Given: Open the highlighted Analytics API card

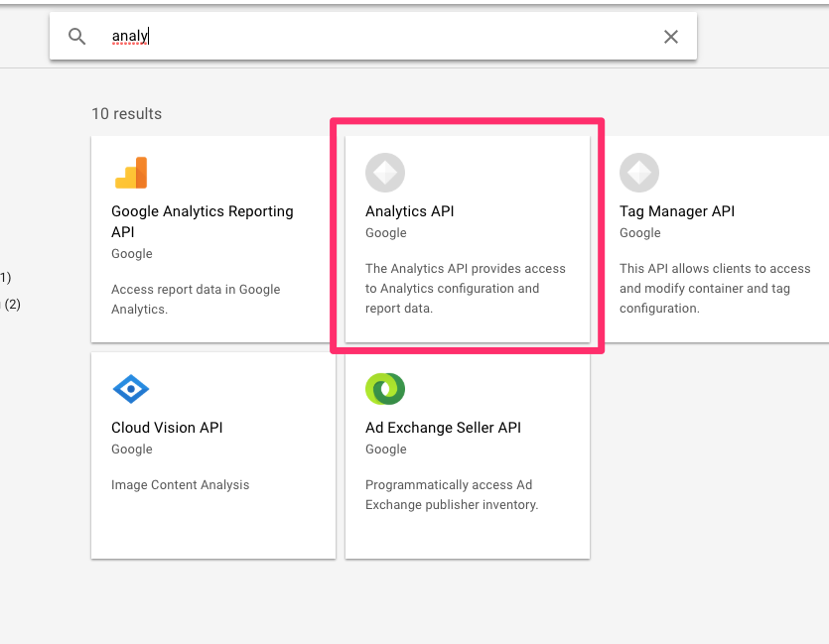Looking at the screenshot, I should coord(467,236).
